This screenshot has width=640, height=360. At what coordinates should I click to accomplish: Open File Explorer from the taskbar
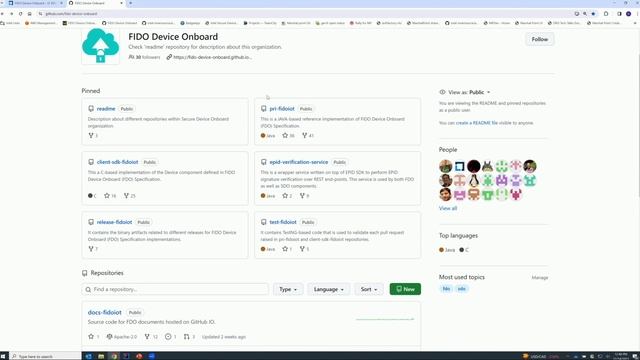pyautogui.click(x=101, y=356)
